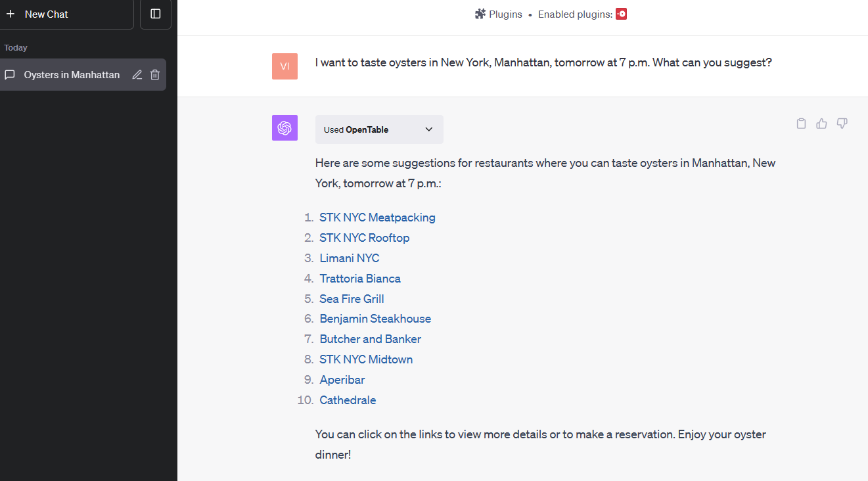868x481 pixels.
Task: Click the plus icon beside New Chat
Action: tap(10, 14)
